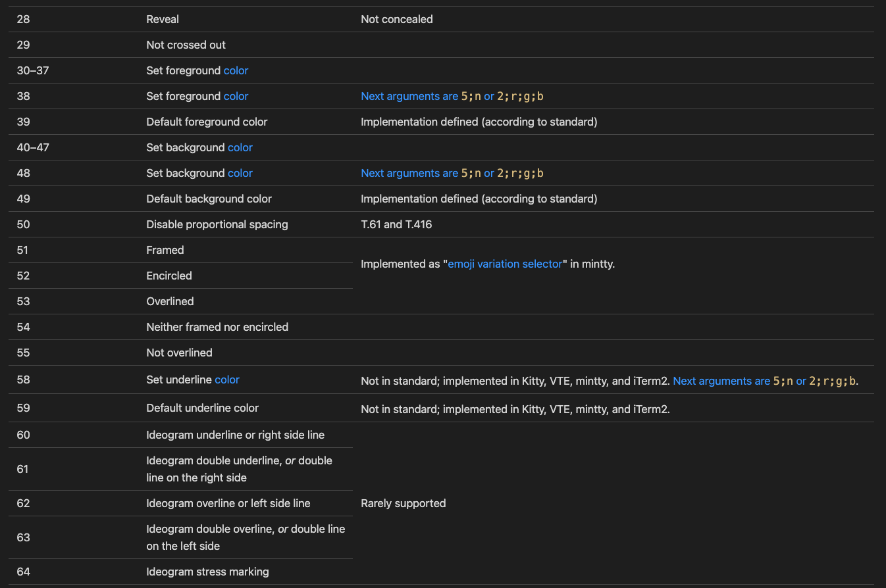Click the Reveal cell in row 28
The height and width of the screenshot is (588, 886).
(x=163, y=19)
